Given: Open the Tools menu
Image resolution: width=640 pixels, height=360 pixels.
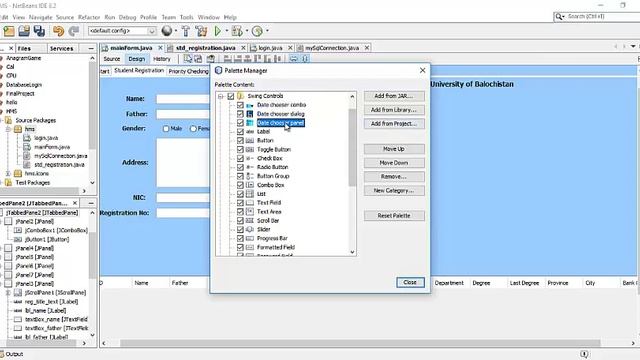Looking at the screenshot, I should tap(187, 17).
